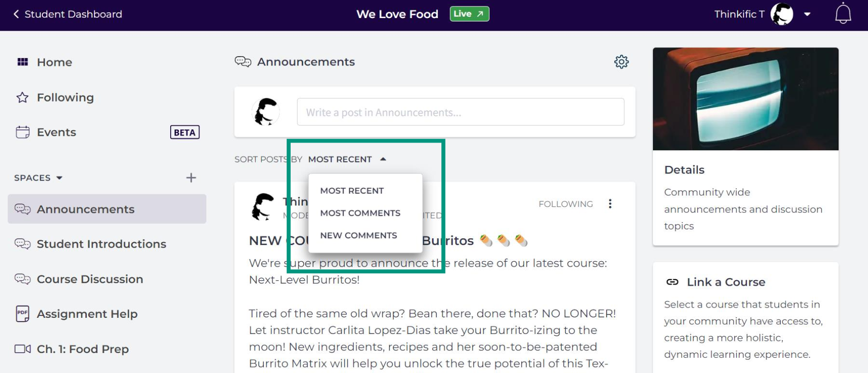Click the Ch. 1 Food Prep video icon
The width and height of the screenshot is (868, 373).
point(22,349)
